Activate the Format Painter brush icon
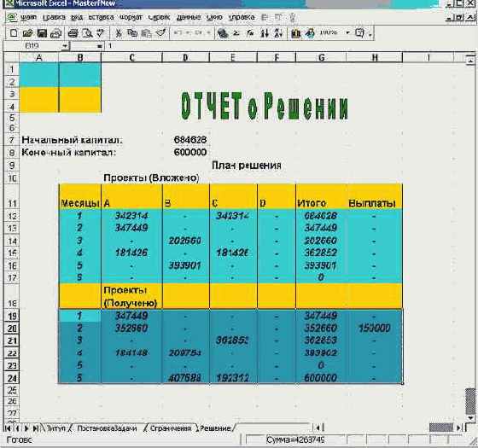 coord(161,33)
